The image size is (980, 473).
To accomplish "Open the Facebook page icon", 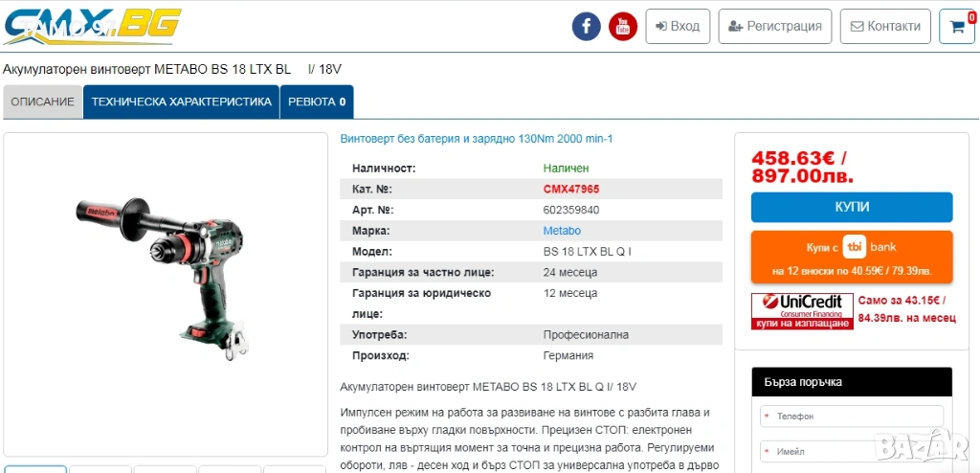I will click(x=586, y=26).
